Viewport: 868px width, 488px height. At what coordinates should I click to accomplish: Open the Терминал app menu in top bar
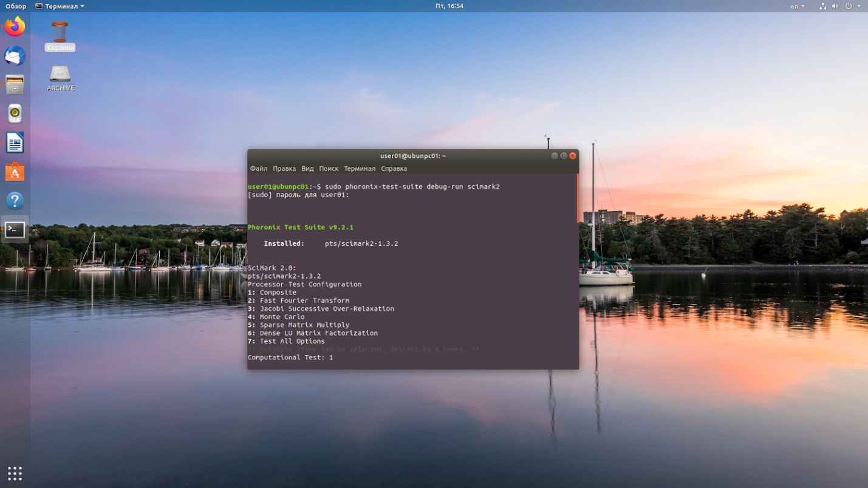point(60,6)
